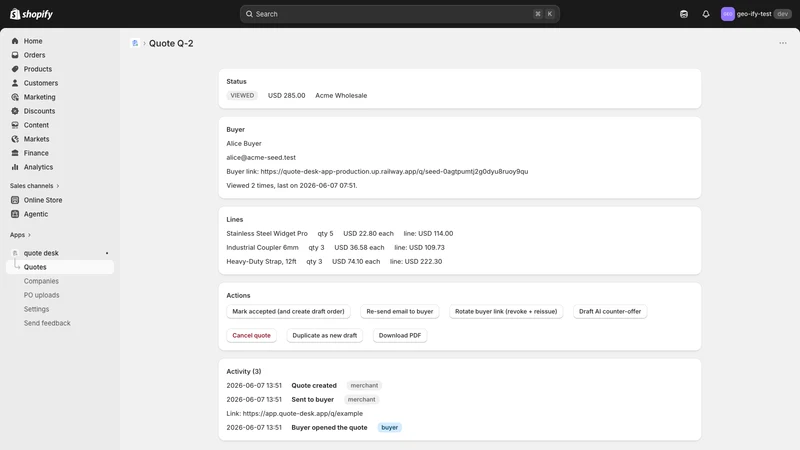This screenshot has height=450, width=800.
Task: Go to Orders in the sidebar
Action: (x=34, y=55)
